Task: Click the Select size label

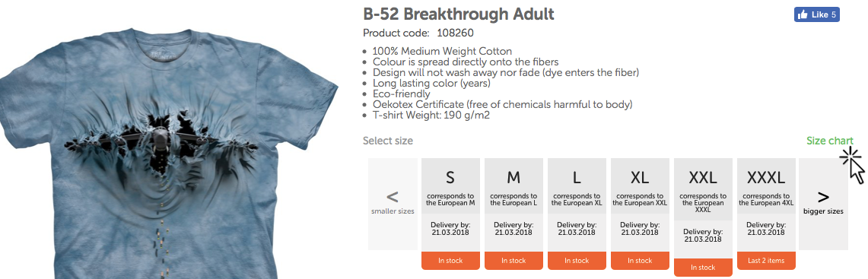Action: (x=387, y=141)
